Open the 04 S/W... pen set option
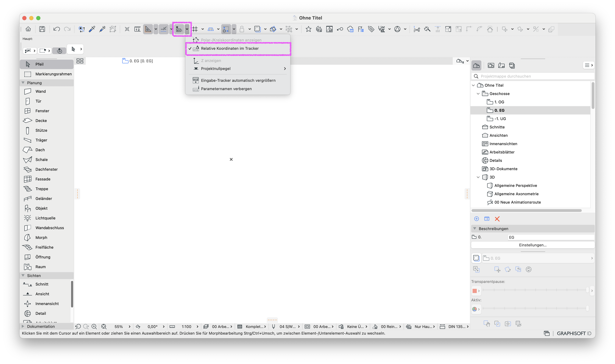 pyautogui.click(x=286, y=327)
